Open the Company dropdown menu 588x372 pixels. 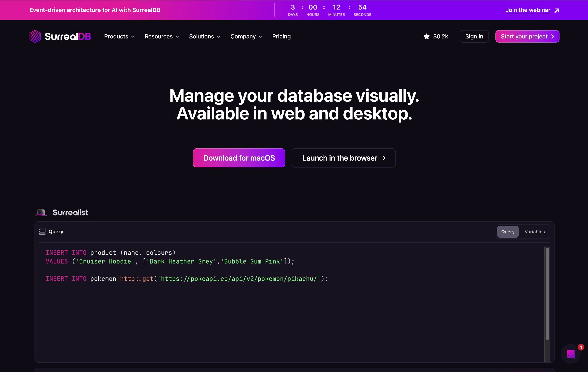coord(246,36)
